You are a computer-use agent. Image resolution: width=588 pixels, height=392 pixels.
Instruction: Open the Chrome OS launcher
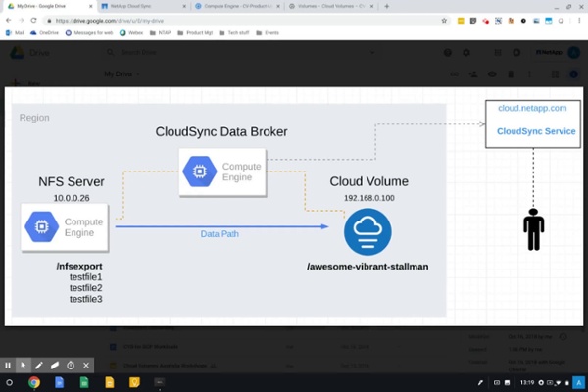(x=10, y=382)
